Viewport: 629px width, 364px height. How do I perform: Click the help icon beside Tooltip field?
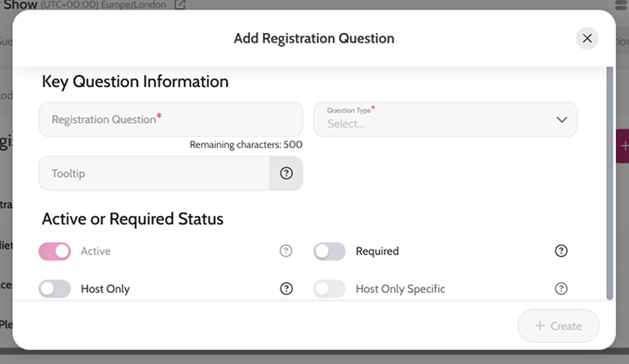click(x=286, y=174)
